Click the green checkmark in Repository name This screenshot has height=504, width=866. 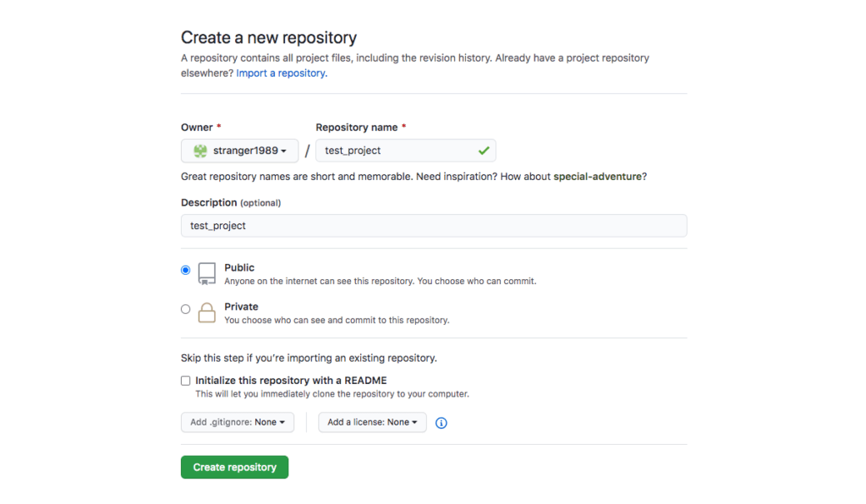(484, 151)
